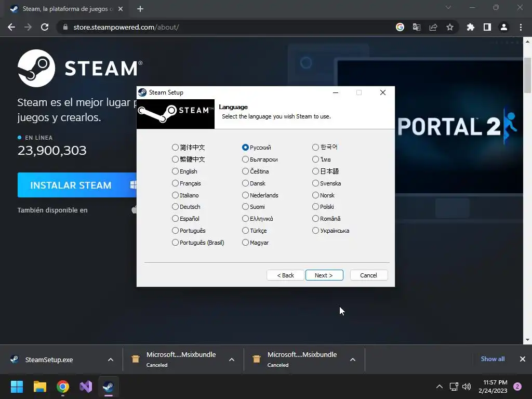Viewport: 532px width, 399px height.
Task: Select the English language option
Action: (184, 171)
